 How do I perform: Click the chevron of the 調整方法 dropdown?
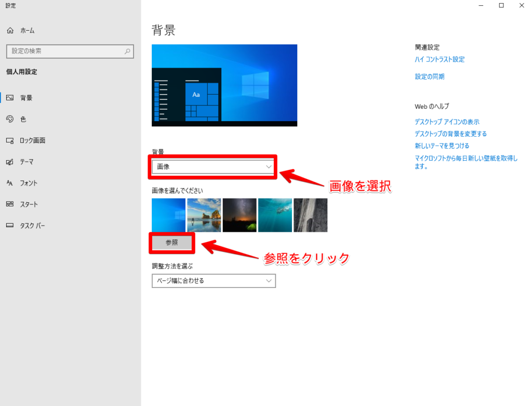pyautogui.click(x=269, y=281)
